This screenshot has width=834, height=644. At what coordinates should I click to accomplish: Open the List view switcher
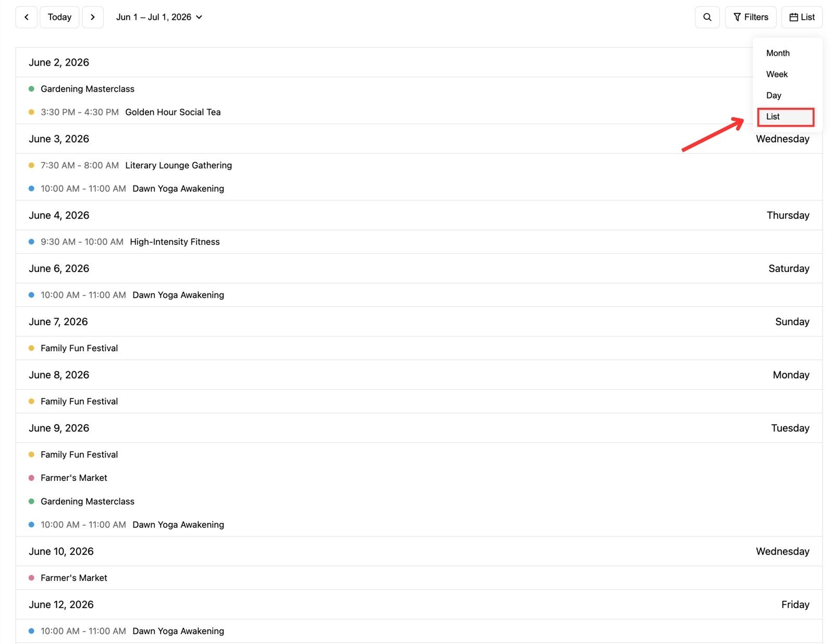pos(802,17)
